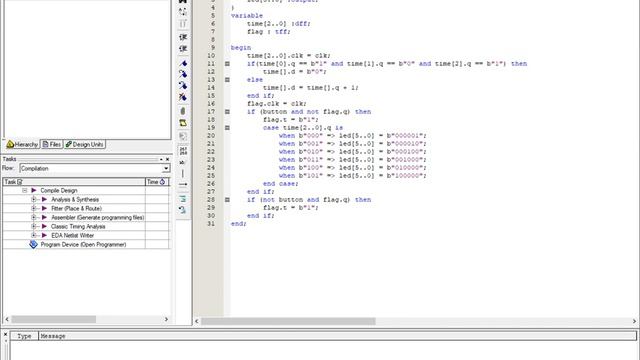640x360 pixels.
Task: Select Program Device (Open Programmer) task
Action: [83, 244]
